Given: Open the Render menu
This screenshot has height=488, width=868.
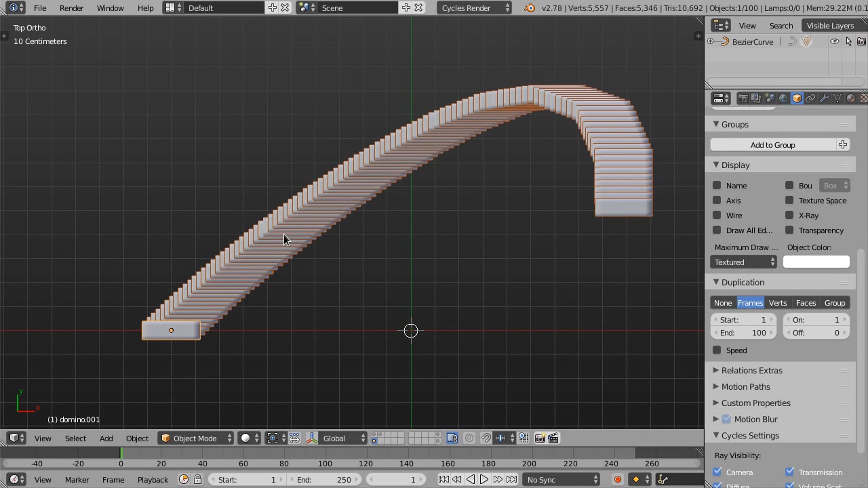Looking at the screenshot, I should point(71,8).
